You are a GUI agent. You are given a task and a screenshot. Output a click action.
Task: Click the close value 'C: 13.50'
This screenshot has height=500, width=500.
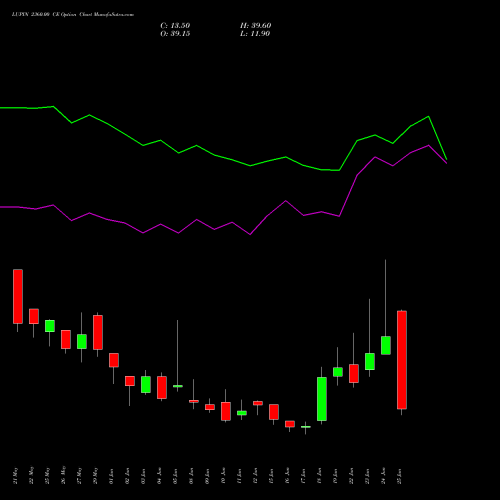tap(175, 26)
